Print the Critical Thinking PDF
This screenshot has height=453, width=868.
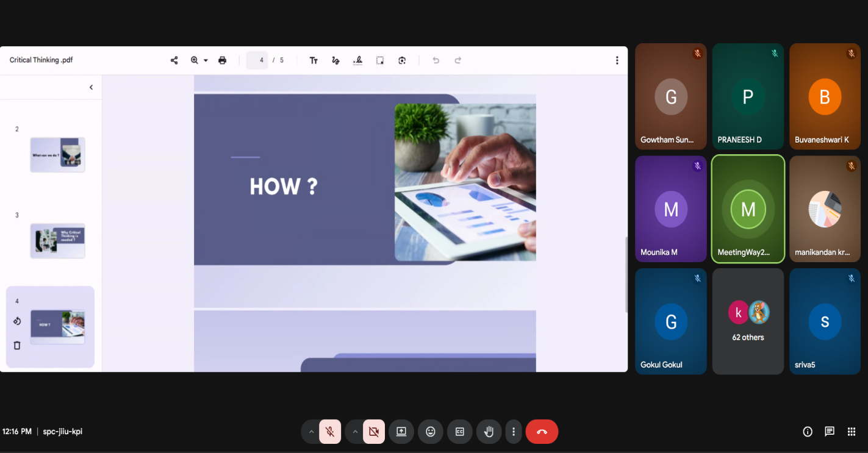tap(223, 60)
